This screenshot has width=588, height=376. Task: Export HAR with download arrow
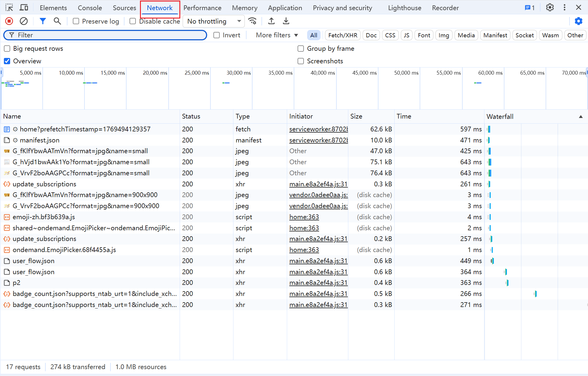tap(286, 21)
